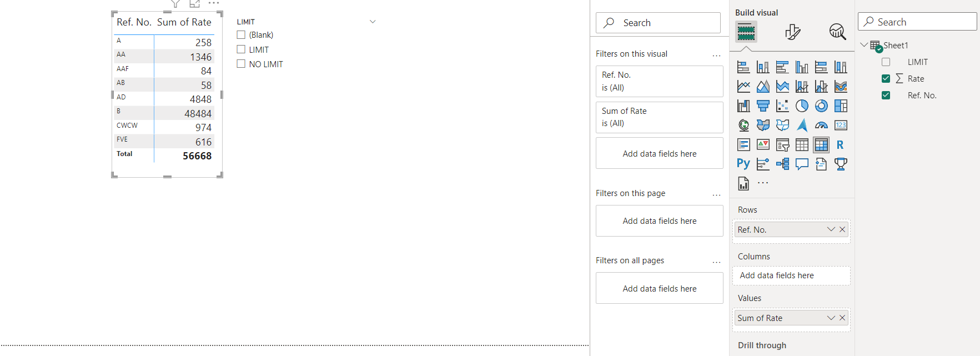
Task: Select Line and stacked column chart visual
Action: pos(802,87)
